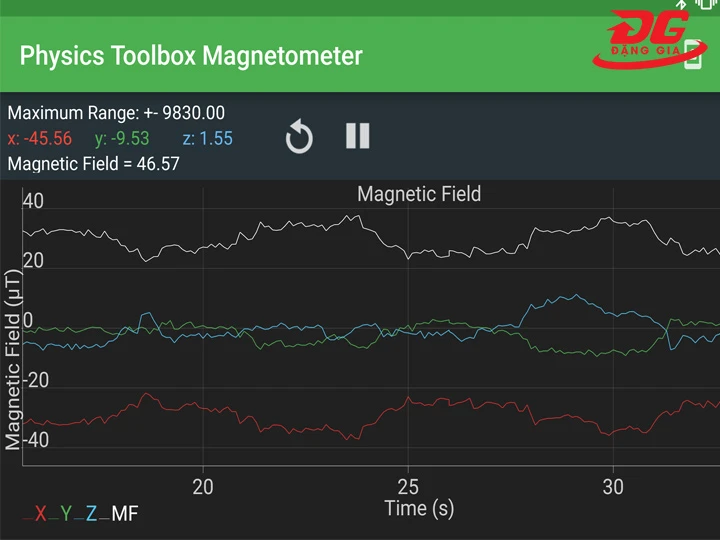Click the 25 second tick label
Screen dimensions: 720x540
coord(408,486)
